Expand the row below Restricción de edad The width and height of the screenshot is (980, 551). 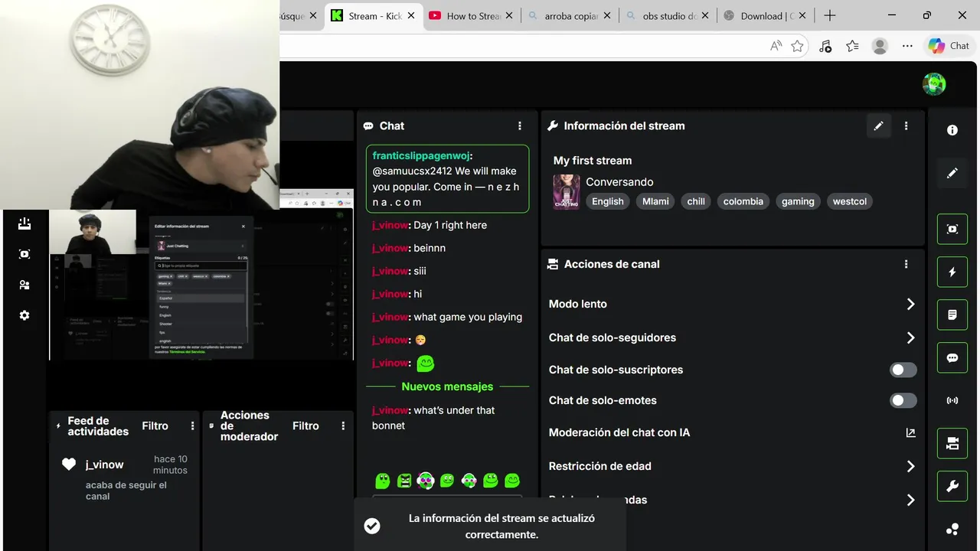[x=910, y=500]
